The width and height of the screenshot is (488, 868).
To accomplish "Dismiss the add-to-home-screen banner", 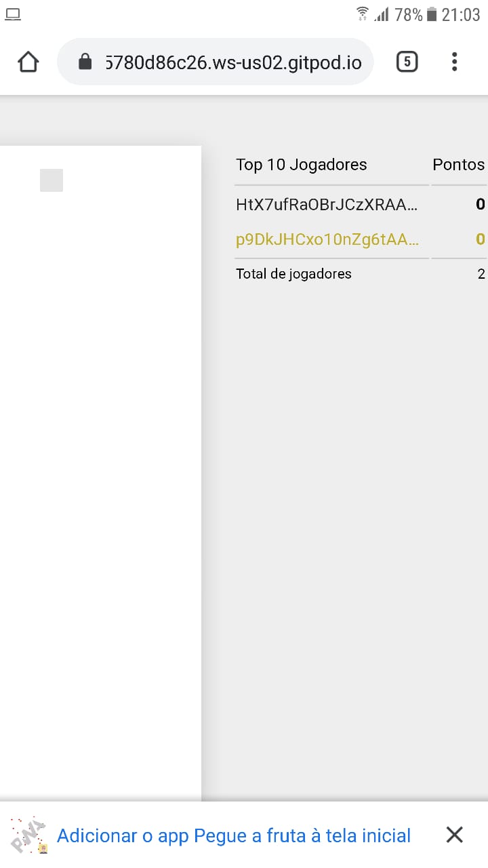I will click(x=455, y=835).
